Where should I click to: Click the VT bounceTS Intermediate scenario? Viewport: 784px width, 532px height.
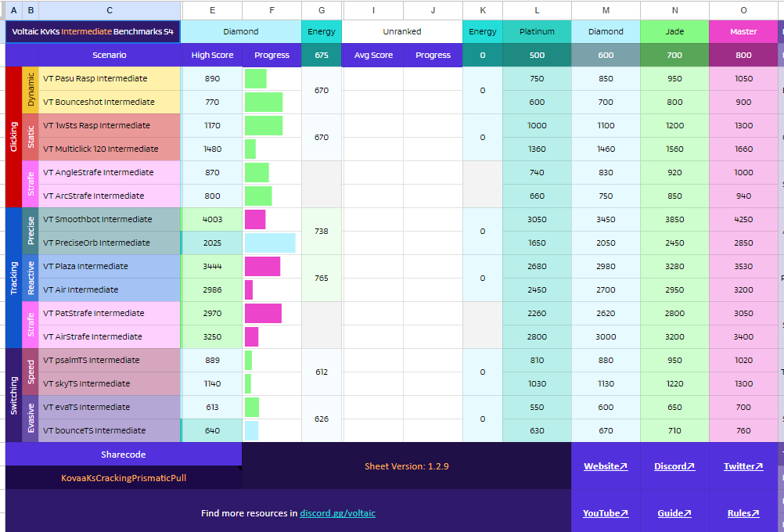coord(110,431)
